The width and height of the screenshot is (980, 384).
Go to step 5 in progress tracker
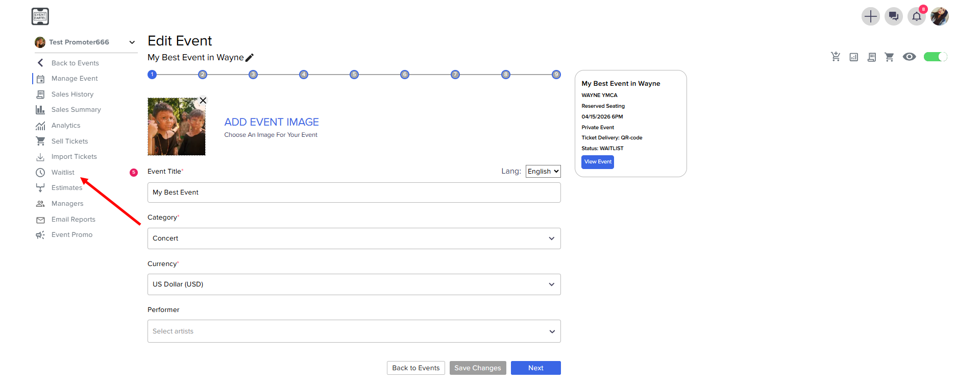[x=354, y=75]
